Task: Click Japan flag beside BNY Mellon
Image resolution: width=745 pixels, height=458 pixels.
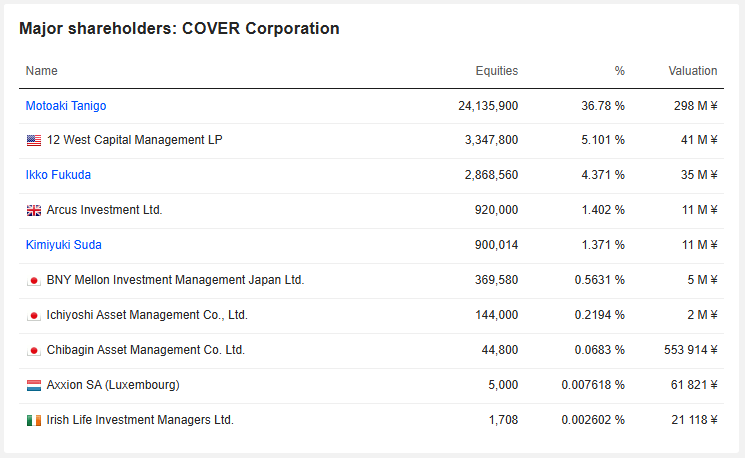Action: (x=34, y=280)
